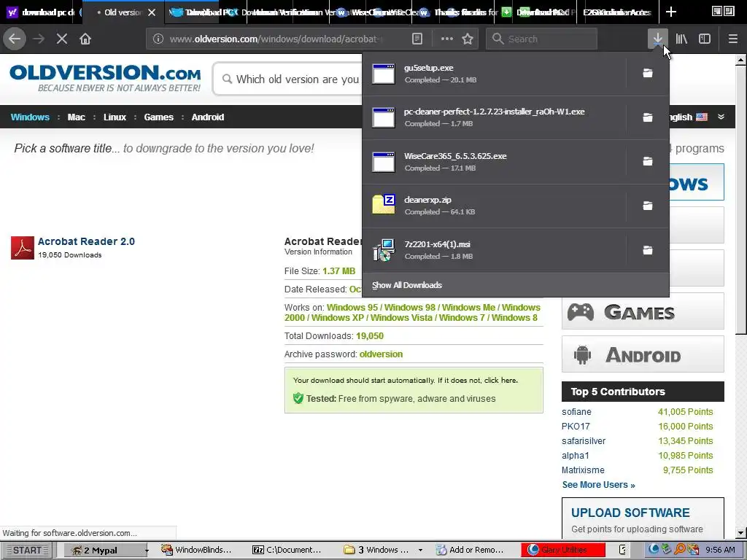Click the Upload Software box
This screenshot has height=560, width=747.
[643, 518]
